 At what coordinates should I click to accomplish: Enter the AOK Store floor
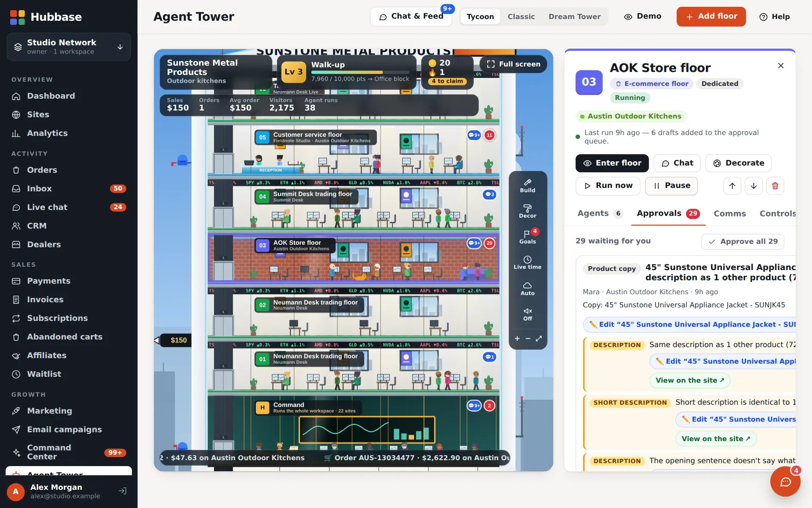tap(612, 163)
